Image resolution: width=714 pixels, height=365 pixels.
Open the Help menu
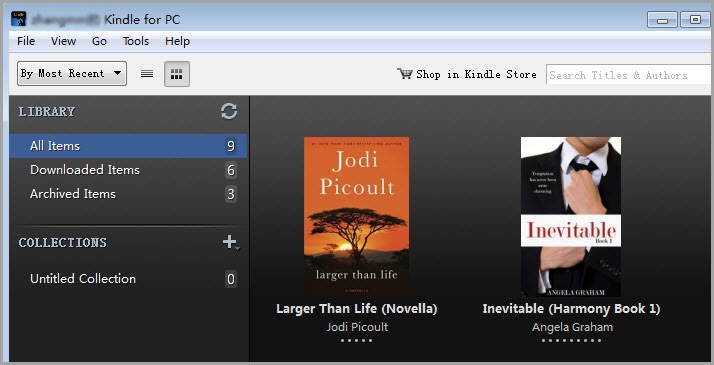pyautogui.click(x=177, y=41)
